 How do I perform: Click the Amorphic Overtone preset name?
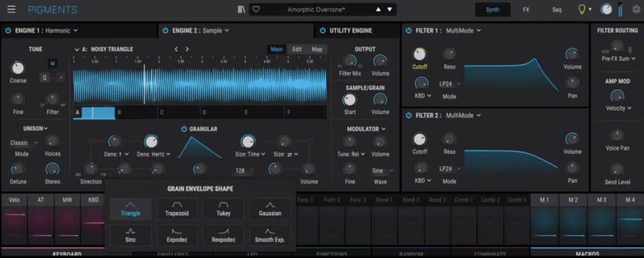[x=315, y=10]
